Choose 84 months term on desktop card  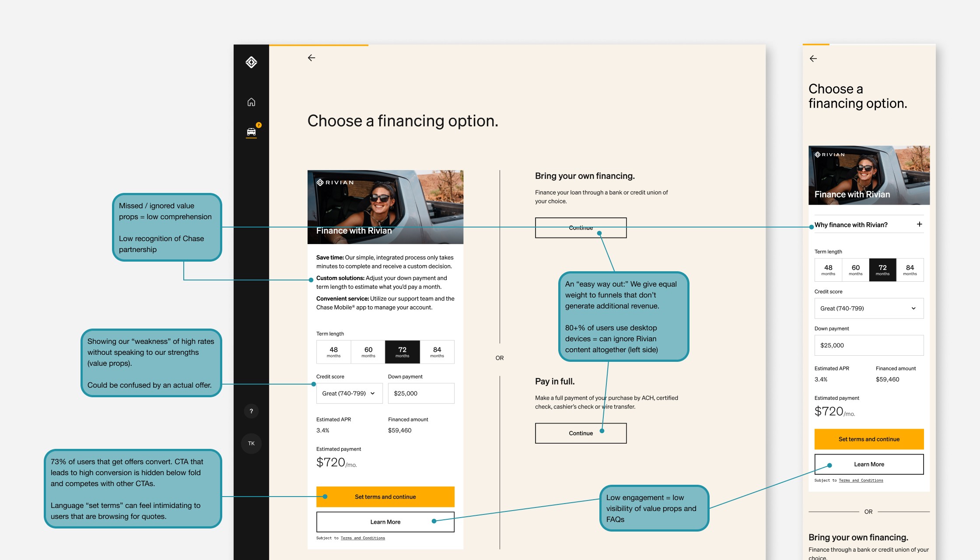tap(437, 352)
